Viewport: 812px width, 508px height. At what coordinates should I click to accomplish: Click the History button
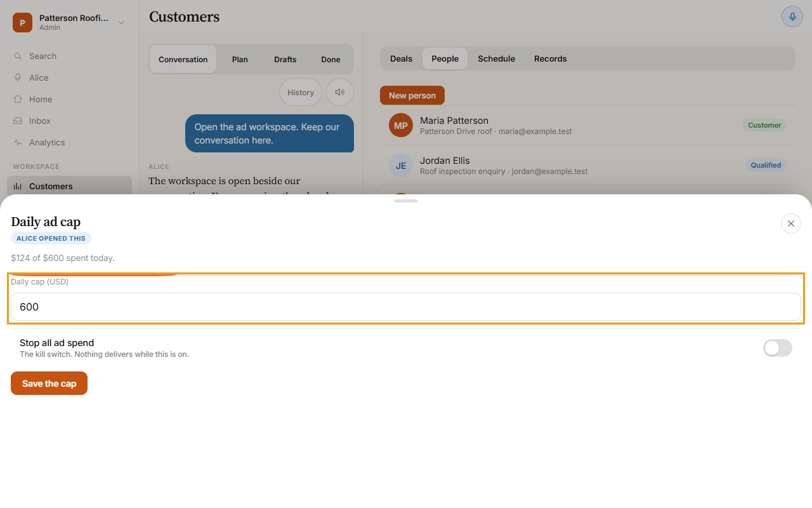pyautogui.click(x=301, y=92)
